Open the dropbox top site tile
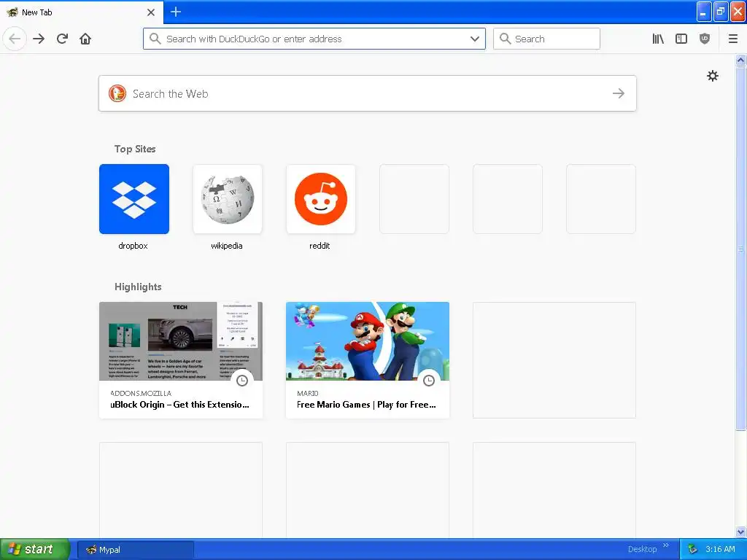Image resolution: width=747 pixels, height=560 pixels. point(134,199)
